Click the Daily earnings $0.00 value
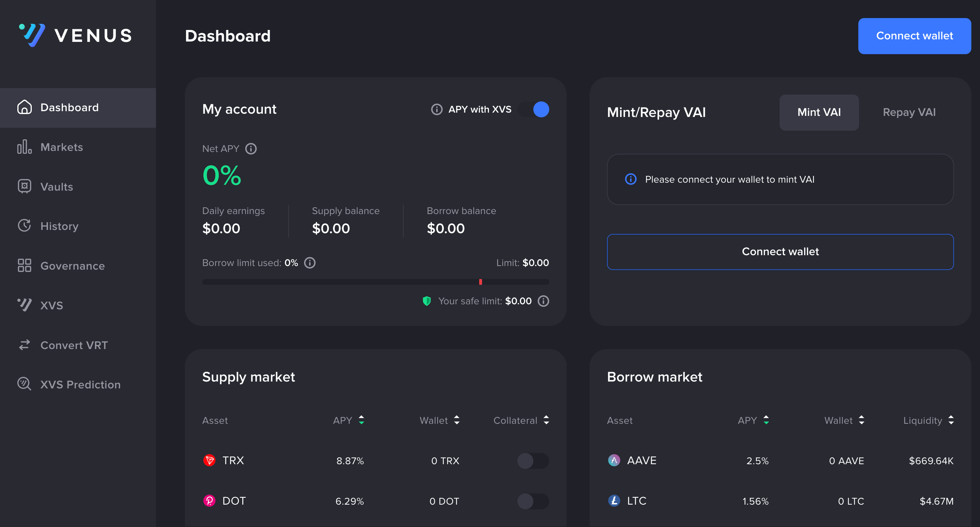The image size is (980, 527). [x=221, y=228]
